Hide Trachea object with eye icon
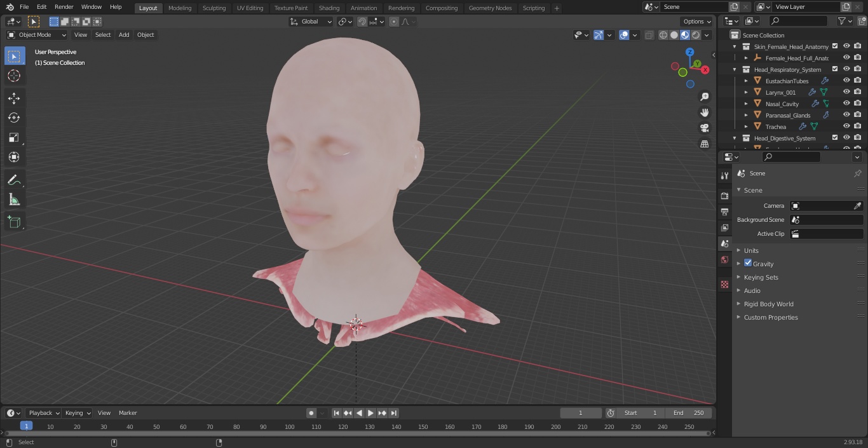Image resolution: width=868 pixels, height=448 pixels. pos(846,126)
